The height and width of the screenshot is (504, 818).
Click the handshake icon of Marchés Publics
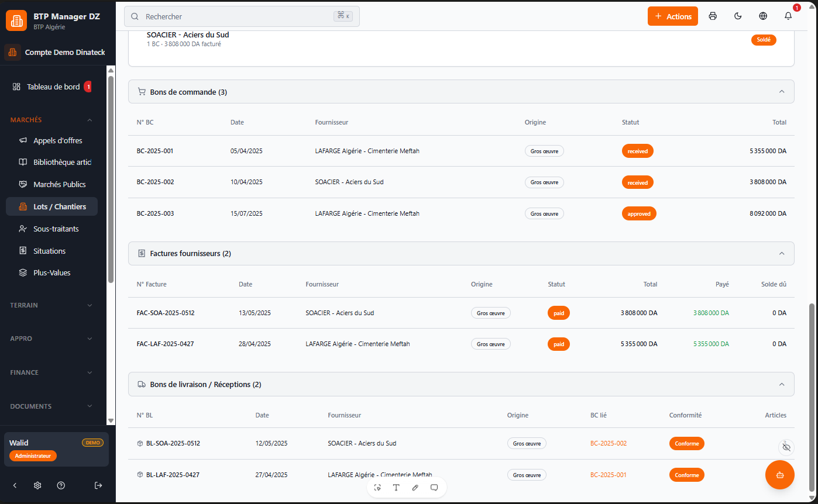(x=23, y=184)
